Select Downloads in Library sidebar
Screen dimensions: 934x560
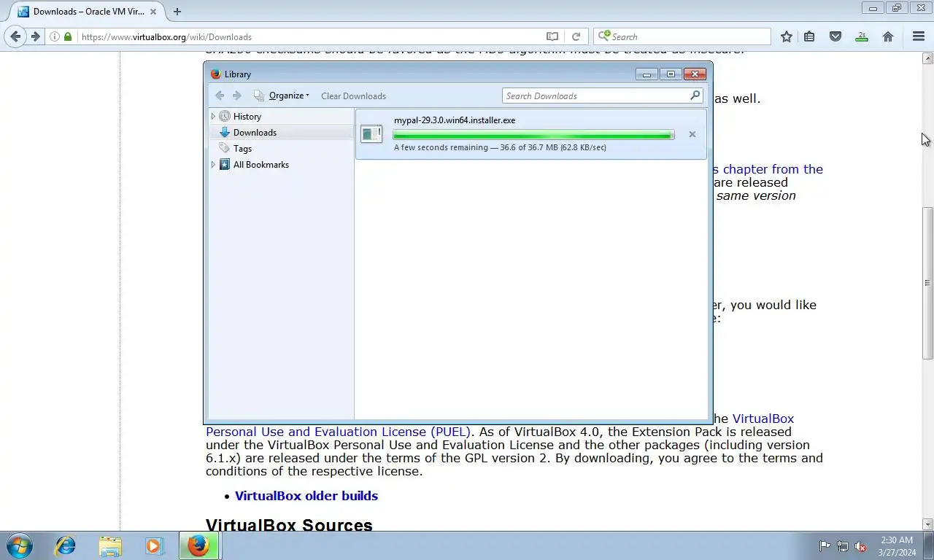click(x=255, y=133)
